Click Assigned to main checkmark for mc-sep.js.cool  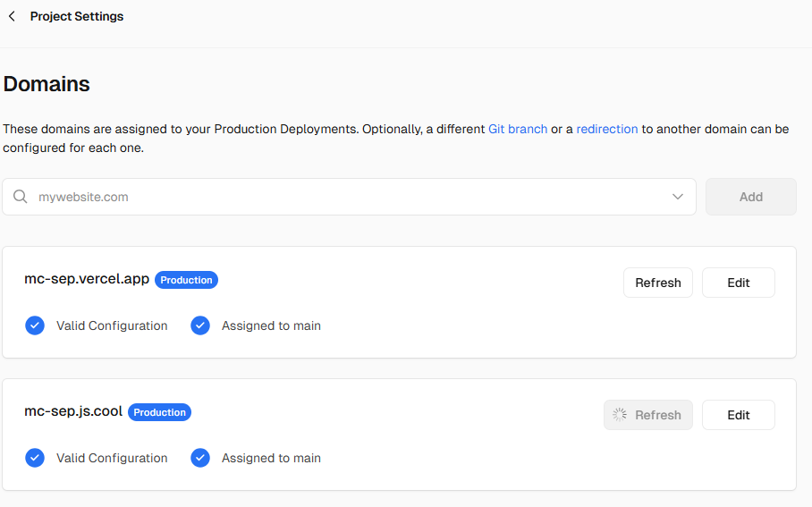click(200, 458)
